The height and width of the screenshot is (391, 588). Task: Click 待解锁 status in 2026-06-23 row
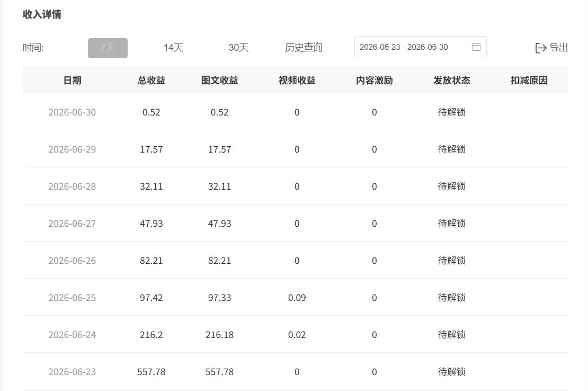452,372
